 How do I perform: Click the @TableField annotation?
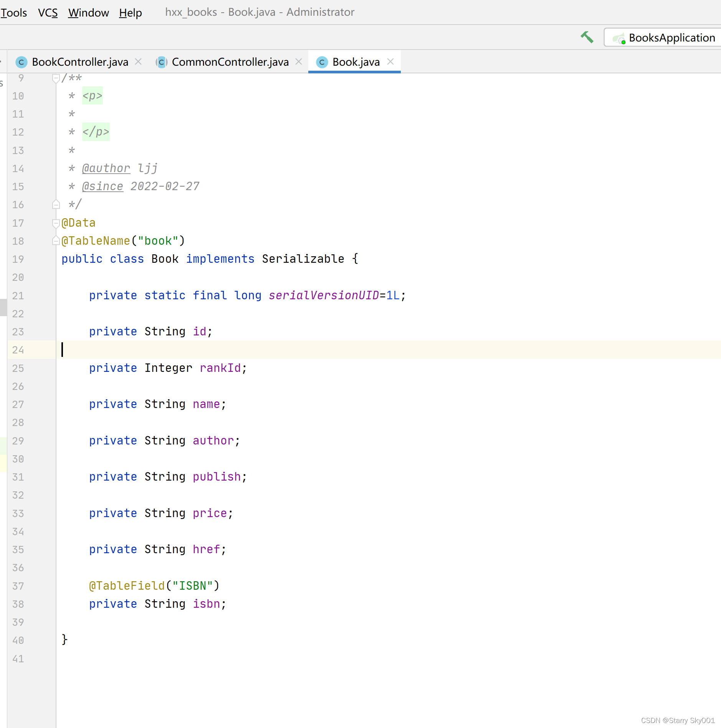click(x=127, y=586)
